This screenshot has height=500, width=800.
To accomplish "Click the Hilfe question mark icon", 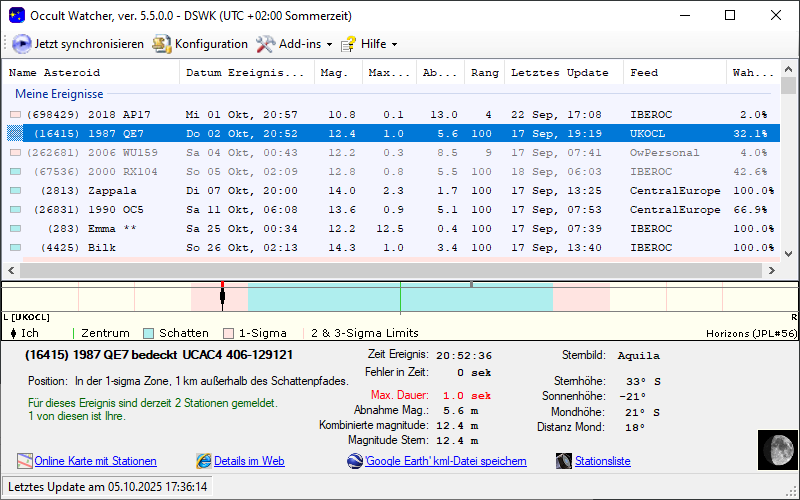I will (x=348, y=44).
